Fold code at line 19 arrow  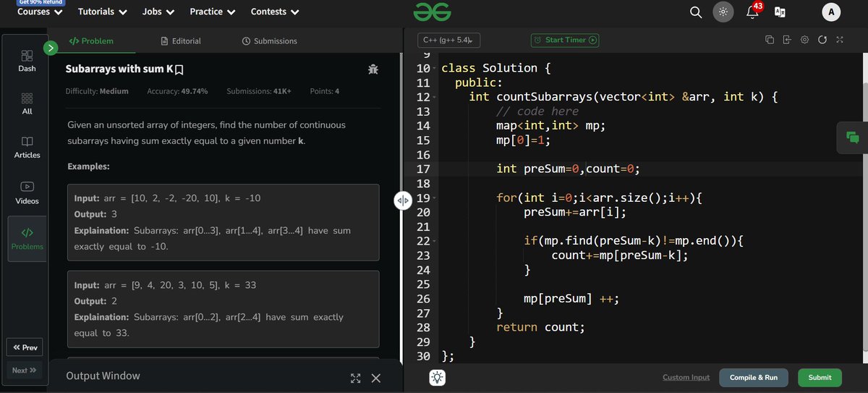coord(434,198)
